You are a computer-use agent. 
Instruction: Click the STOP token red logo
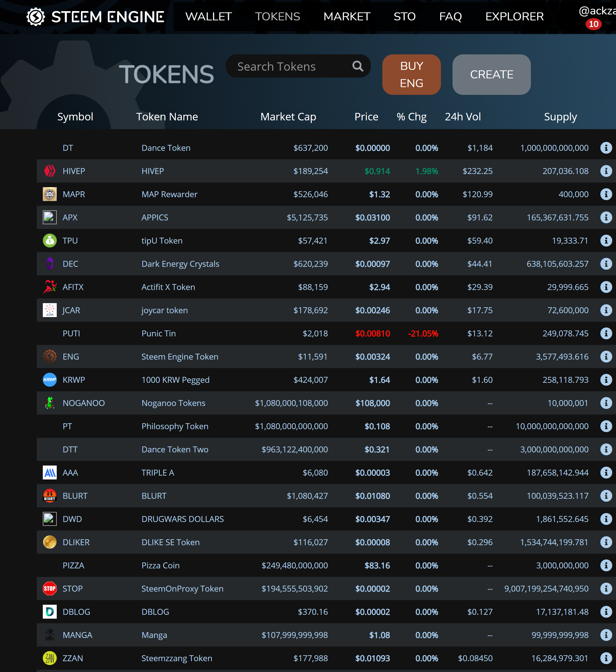coord(50,588)
